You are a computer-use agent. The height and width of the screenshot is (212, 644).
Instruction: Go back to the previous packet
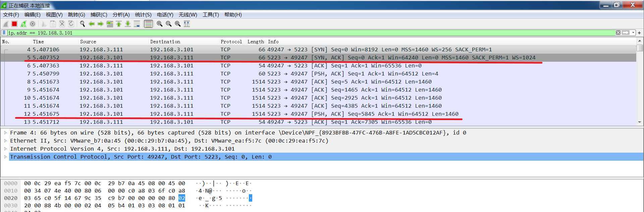(92, 24)
